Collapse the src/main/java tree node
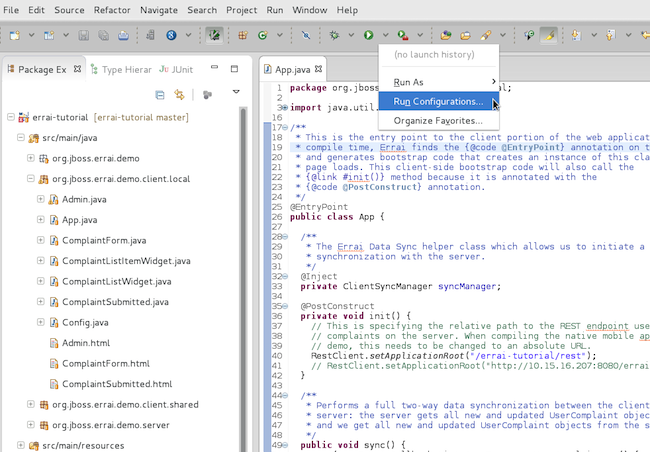The width and height of the screenshot is (650, 452). click(21, 138)
